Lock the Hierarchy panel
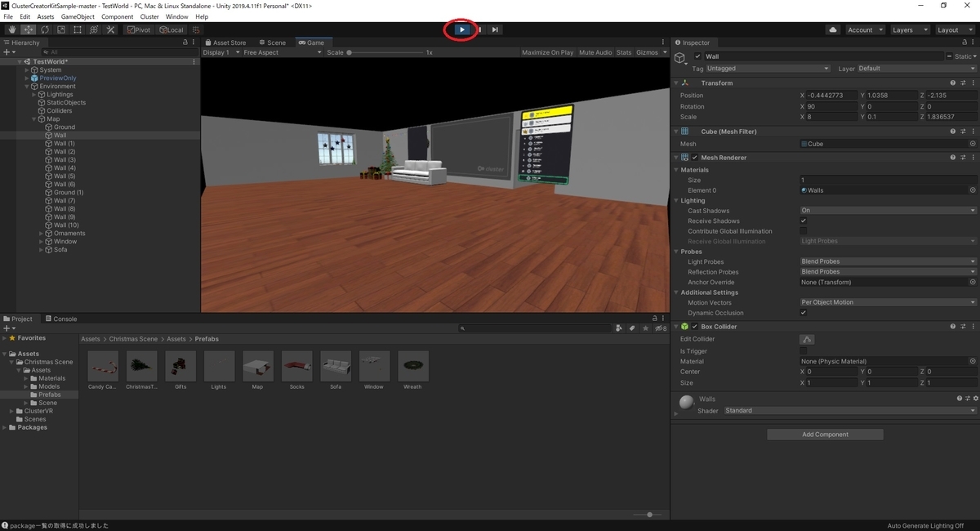The width and height of the screenshot is (980, 531). tap(185, 42)
